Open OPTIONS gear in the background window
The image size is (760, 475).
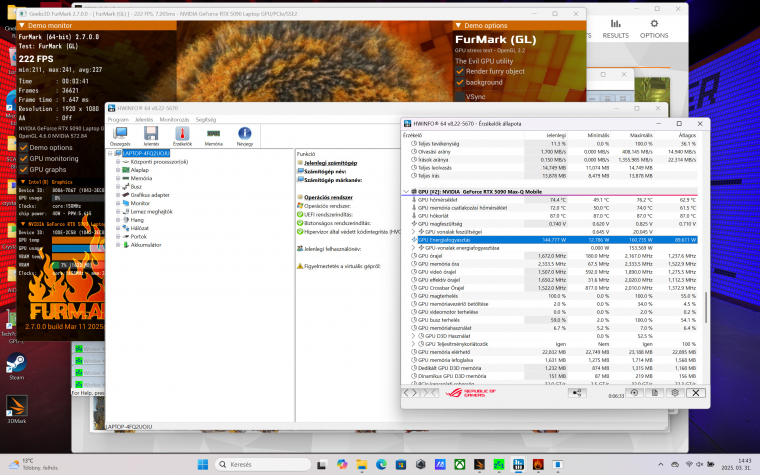pyautogui.click(x=654, y=29)
